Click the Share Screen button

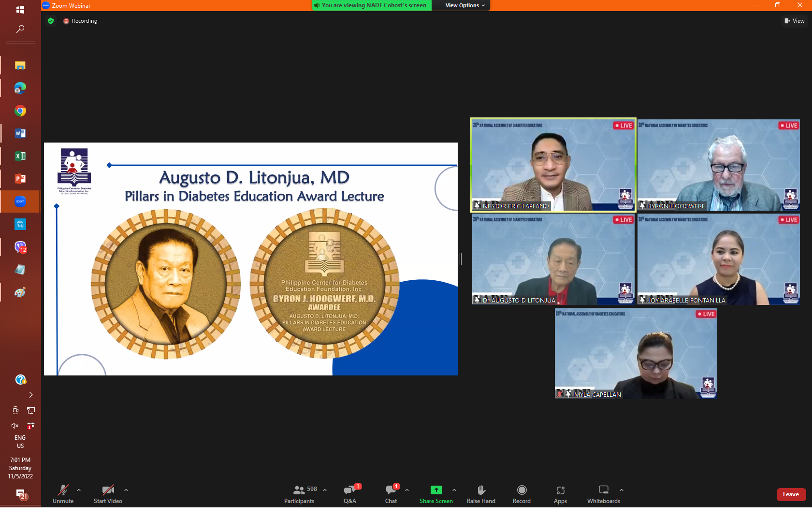436,494
